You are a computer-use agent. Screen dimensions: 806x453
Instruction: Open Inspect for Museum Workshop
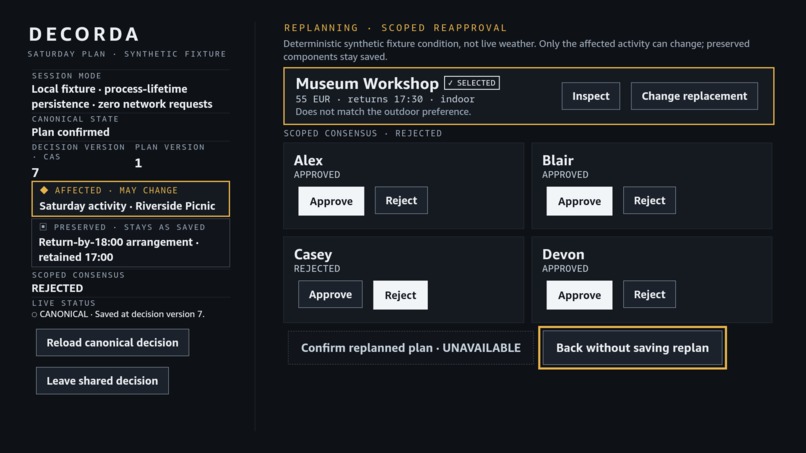click(591, 96)
